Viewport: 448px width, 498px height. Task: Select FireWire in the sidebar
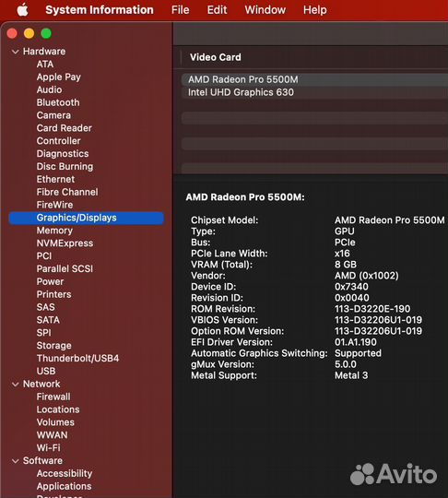54,205
